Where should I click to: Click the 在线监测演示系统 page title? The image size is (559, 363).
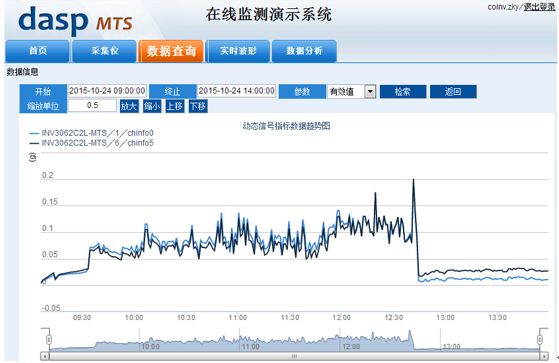pyautogui.click(x=269, y=15)
